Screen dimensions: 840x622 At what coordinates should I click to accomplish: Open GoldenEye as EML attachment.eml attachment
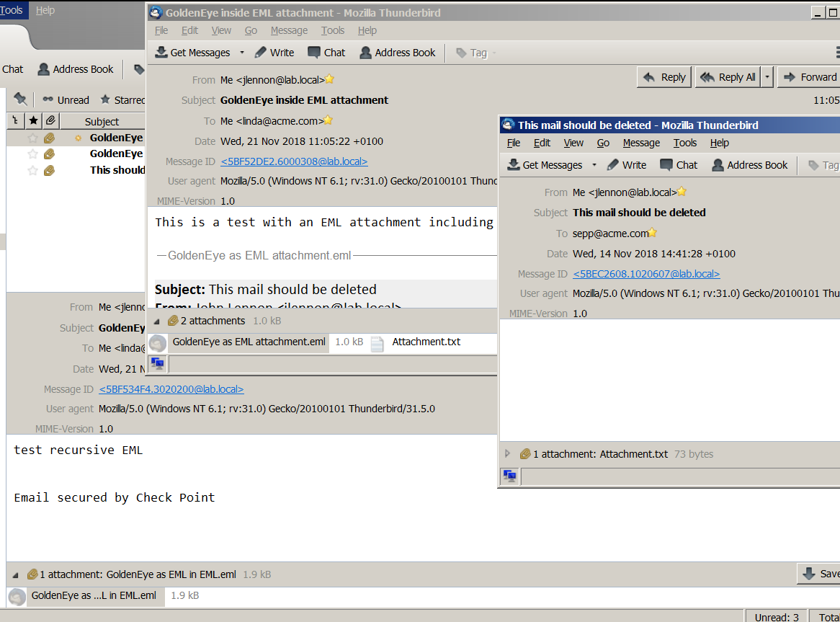click(240, 342)
